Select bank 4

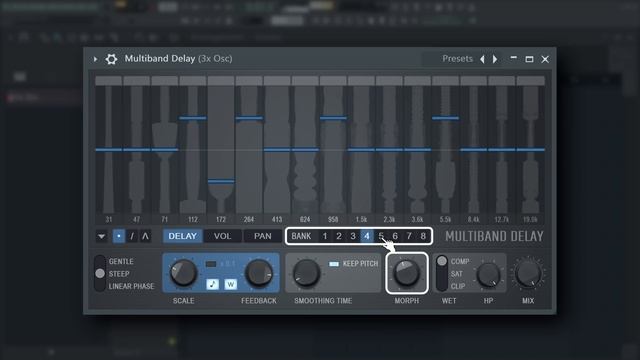click(x=367, y=236)
